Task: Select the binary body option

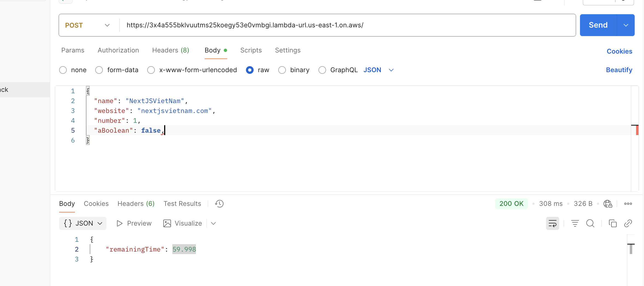Action: 282,70
